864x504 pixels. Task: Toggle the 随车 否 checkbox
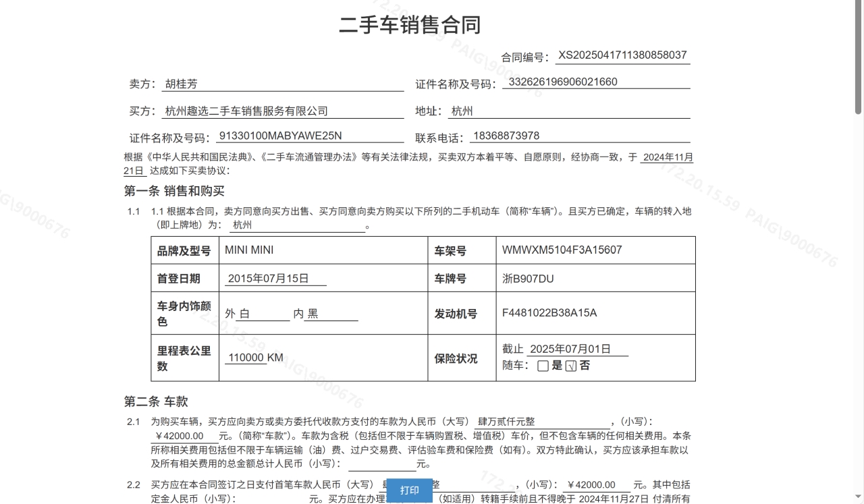click(x=570, y=366)
